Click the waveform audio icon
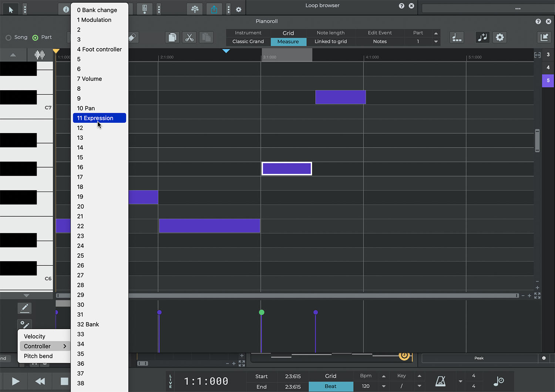The image size is (555, 392). point(40,55)
